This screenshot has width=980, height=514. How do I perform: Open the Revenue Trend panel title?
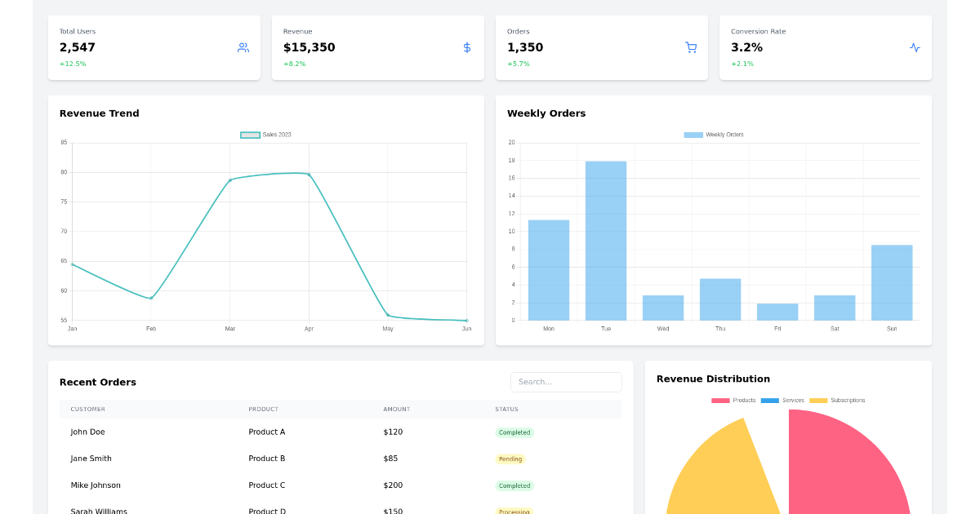click(99, 113)
